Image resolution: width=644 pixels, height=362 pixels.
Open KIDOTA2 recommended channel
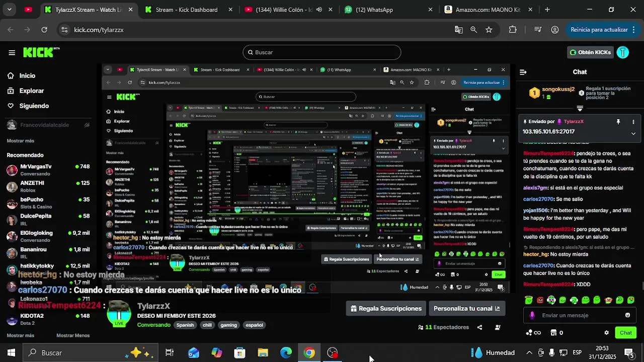coord(48,319)
